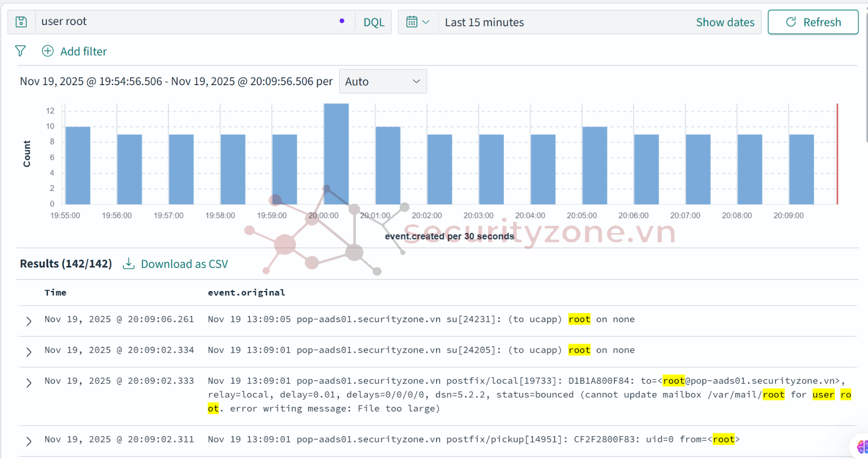The width and height of the screenshot is (868, 459).
Task: Expand the 20:09:02.333 postfix/local row
Action: 29,383
